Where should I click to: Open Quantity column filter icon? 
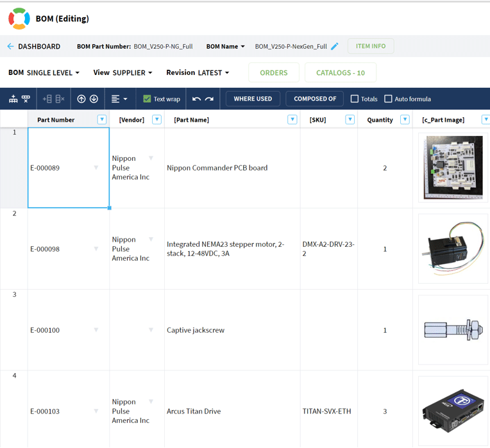tap(405, 120)
